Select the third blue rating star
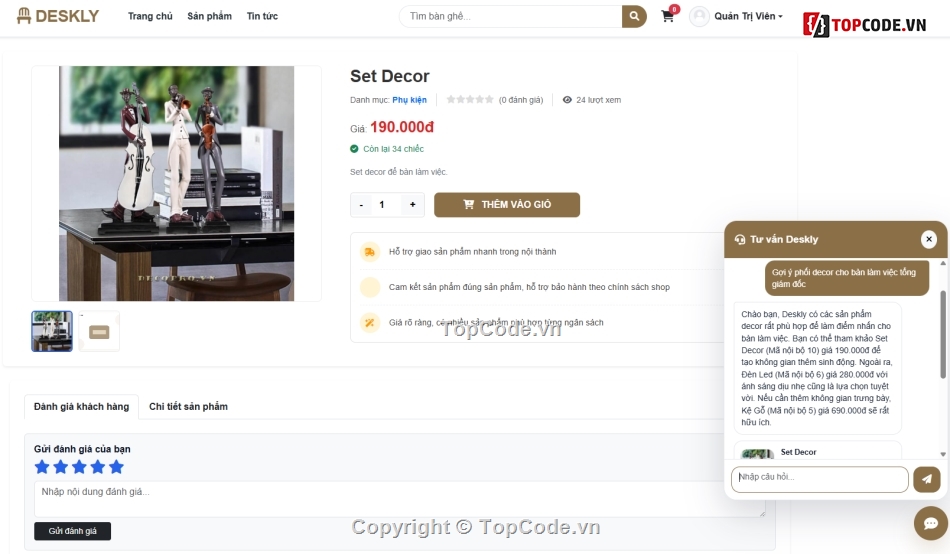Screen dimensions: 950x554 click(79, 467)
